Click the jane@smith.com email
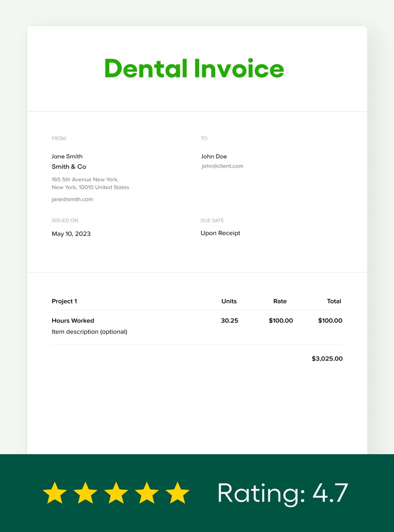The width and height of the screenshot is (394, 532). click(x=72, y=199)
